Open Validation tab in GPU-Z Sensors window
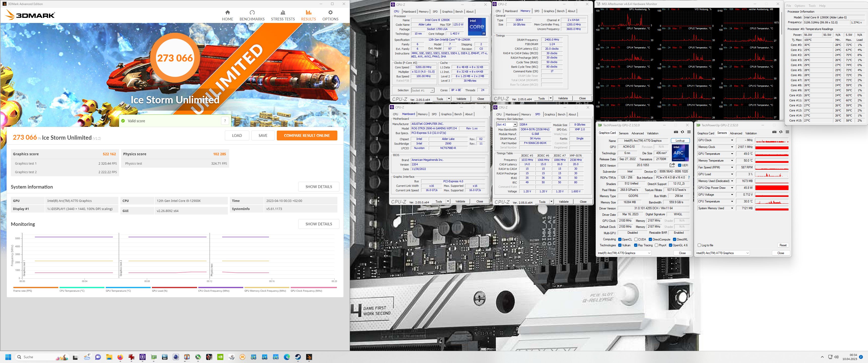The width and height of the screenshot is (868, 363). click(x=751, y=133)
